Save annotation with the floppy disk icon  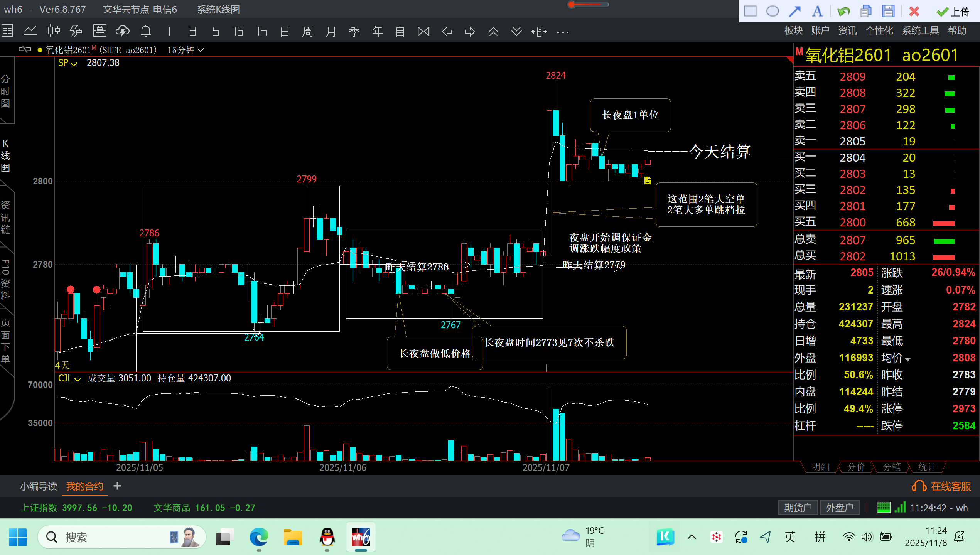coord(888,11)
